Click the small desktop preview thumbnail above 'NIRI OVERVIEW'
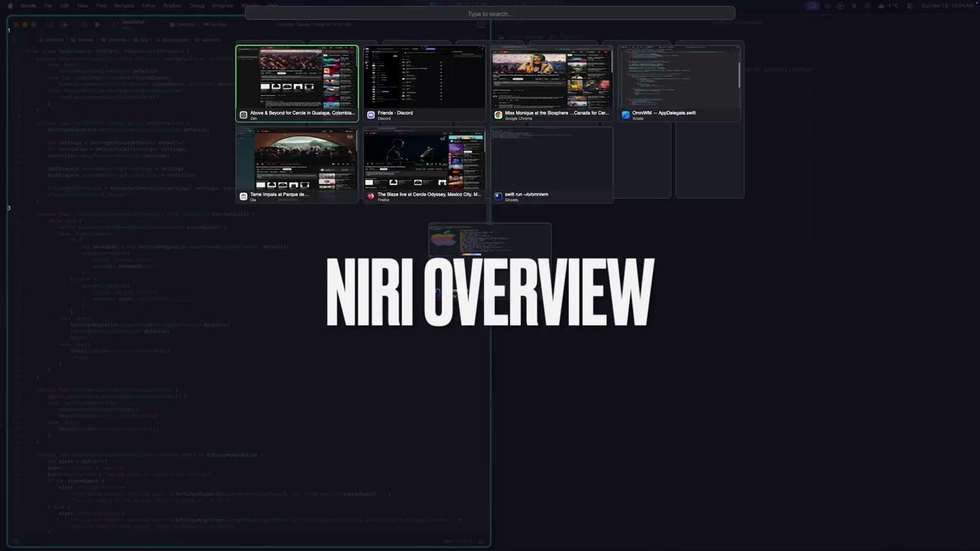 pos(490,240)
